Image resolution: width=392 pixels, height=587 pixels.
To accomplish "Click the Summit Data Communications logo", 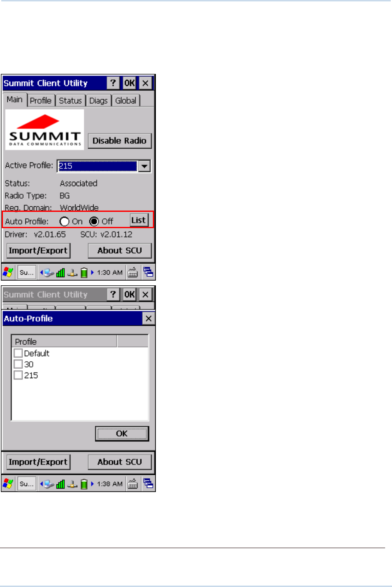I will click(45, 129).
